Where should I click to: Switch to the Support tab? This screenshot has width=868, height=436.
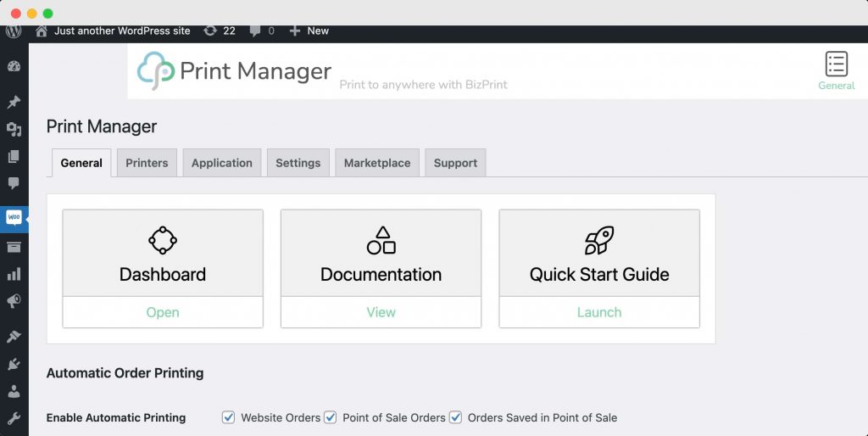[x=455, y=163]
